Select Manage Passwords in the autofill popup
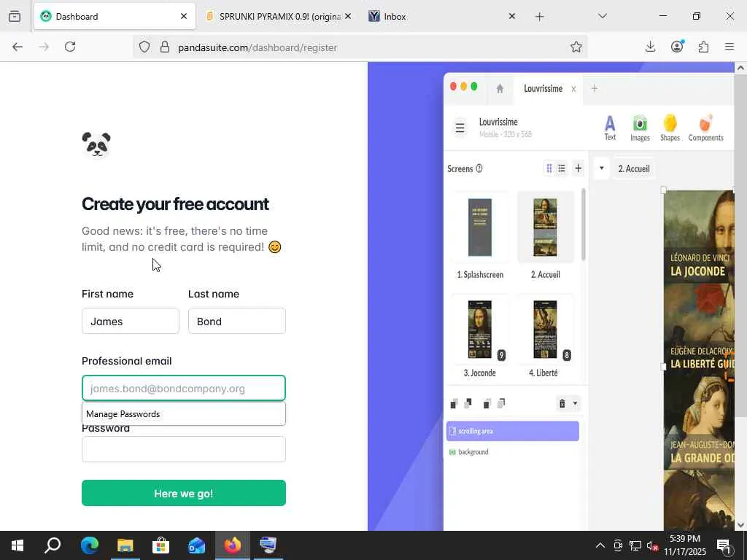Image resolution: width=747 pixels, height=560 pixels. [183, 414]
